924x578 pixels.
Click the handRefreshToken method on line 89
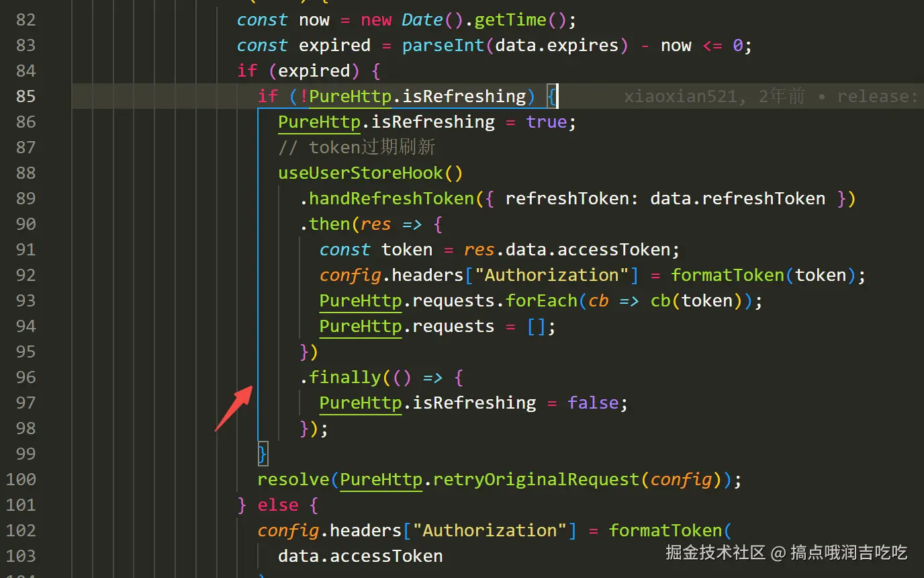point(391,198)
